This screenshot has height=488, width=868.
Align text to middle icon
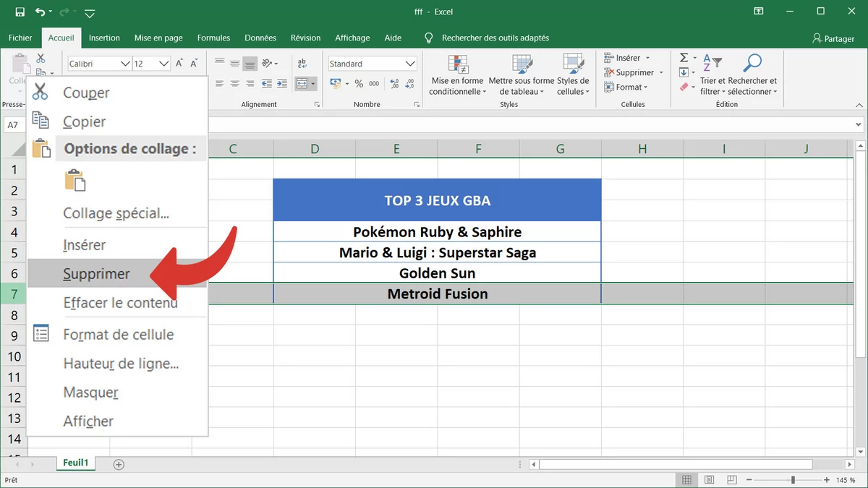coord(234,63)
